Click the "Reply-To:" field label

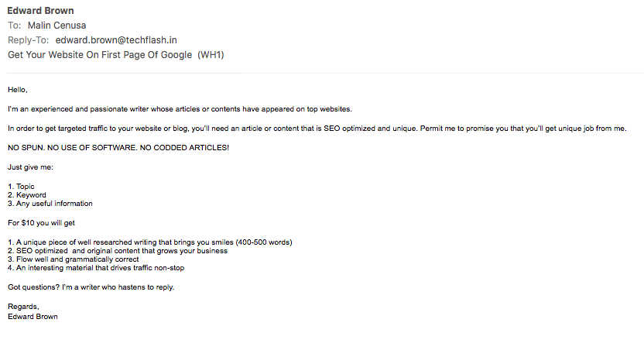[x=29, y=40]
